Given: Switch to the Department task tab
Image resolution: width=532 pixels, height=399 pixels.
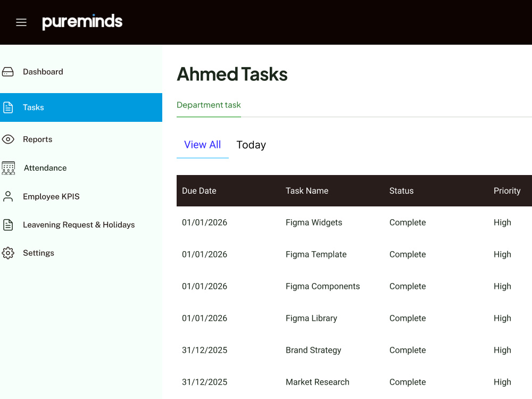Looking at the screenshot, I should coord(209,105).
